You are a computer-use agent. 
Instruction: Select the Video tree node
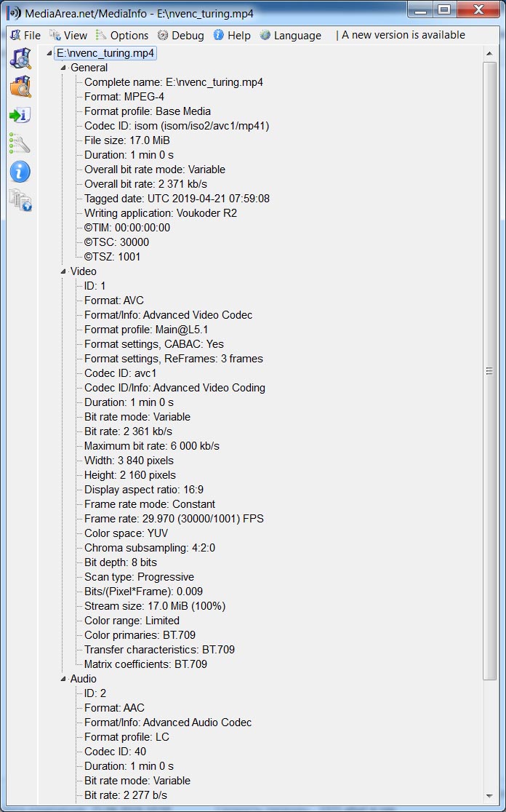(x=84, y=271)
